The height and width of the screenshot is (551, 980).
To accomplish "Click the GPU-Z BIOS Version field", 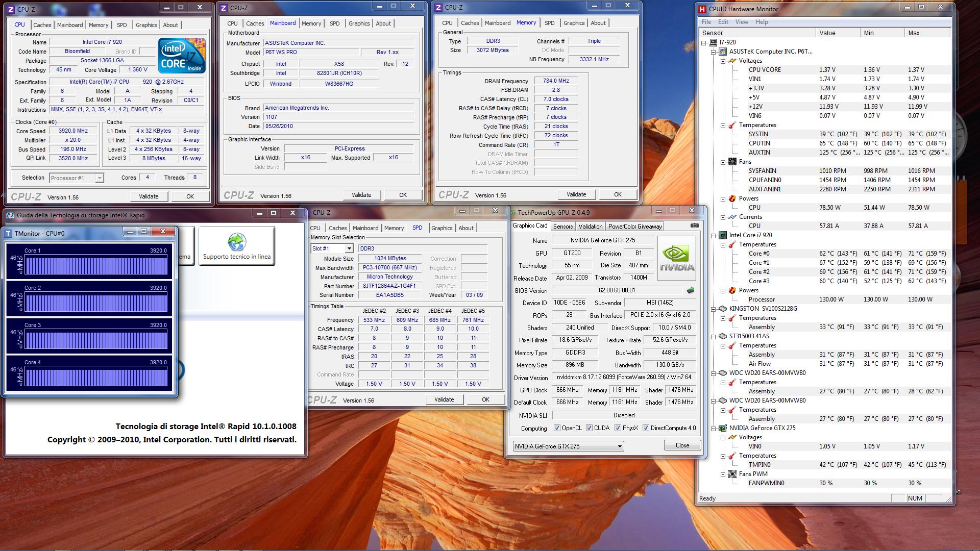I will point(617,290).
